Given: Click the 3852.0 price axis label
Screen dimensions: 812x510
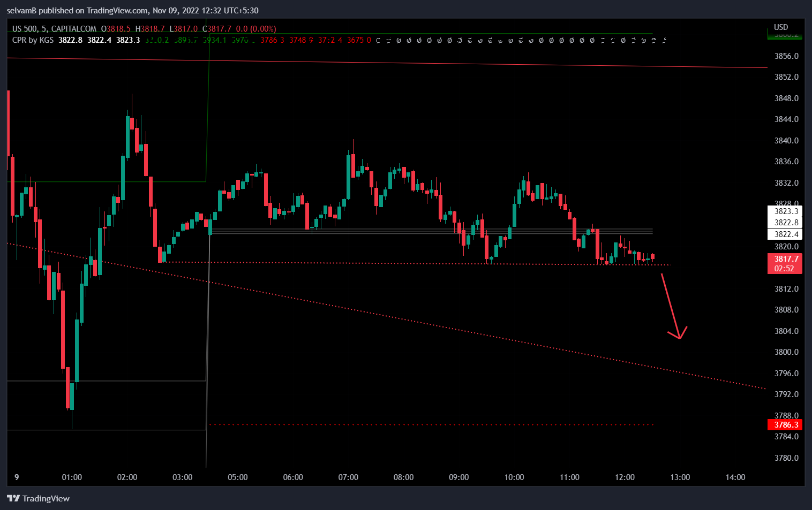Looking at the screenshot, I should (786, 77).
